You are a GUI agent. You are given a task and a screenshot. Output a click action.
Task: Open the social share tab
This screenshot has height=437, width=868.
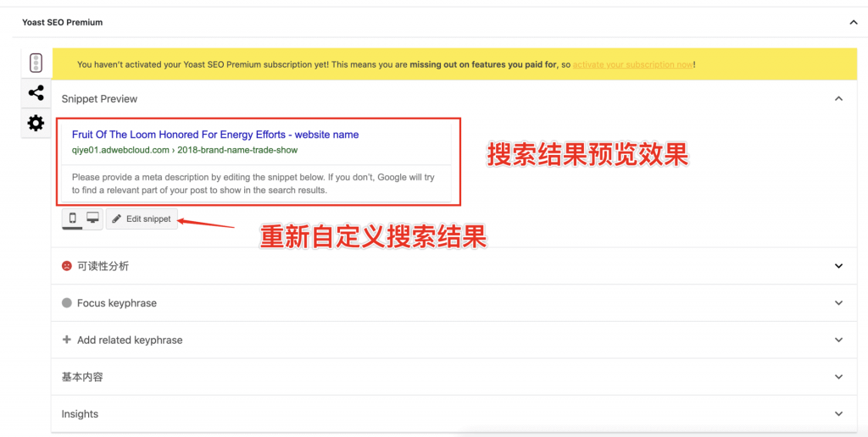pos(36,92)
